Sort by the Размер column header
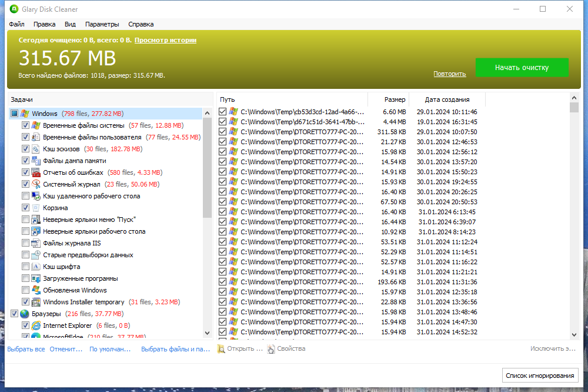Viewport: 588px width, 392px height. pos(389,99)
